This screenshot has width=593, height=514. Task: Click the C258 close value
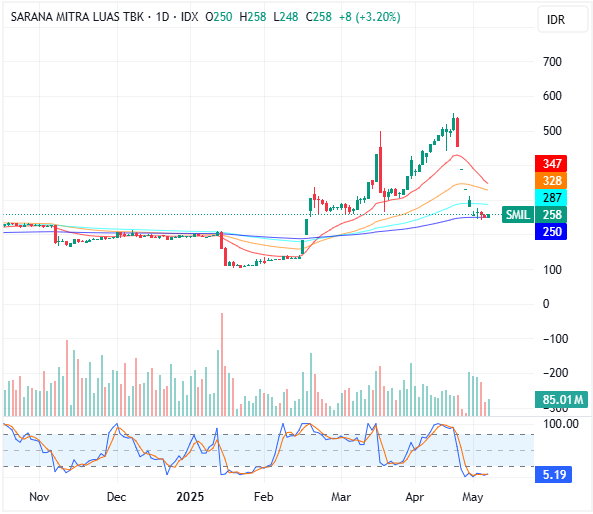coord(318,17)
